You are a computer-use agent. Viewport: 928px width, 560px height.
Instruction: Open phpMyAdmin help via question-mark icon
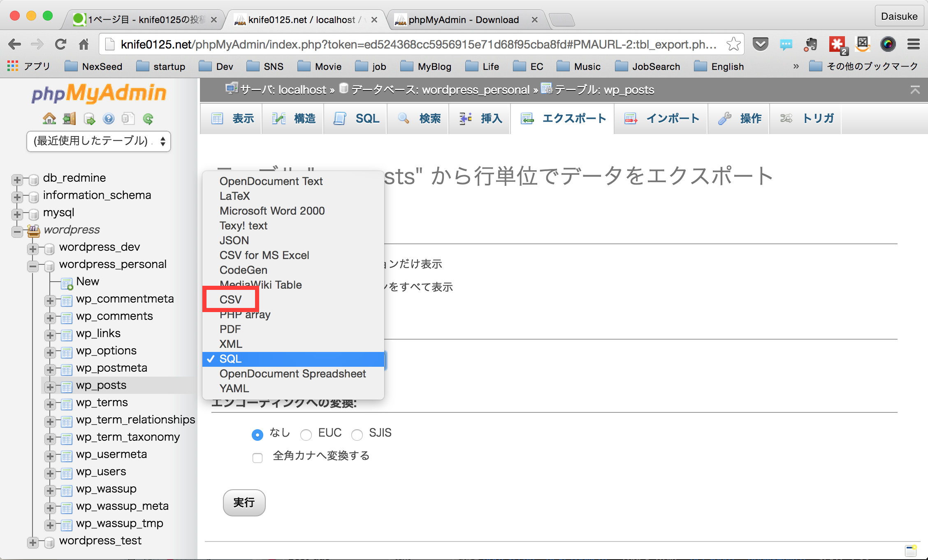(109, 119)
